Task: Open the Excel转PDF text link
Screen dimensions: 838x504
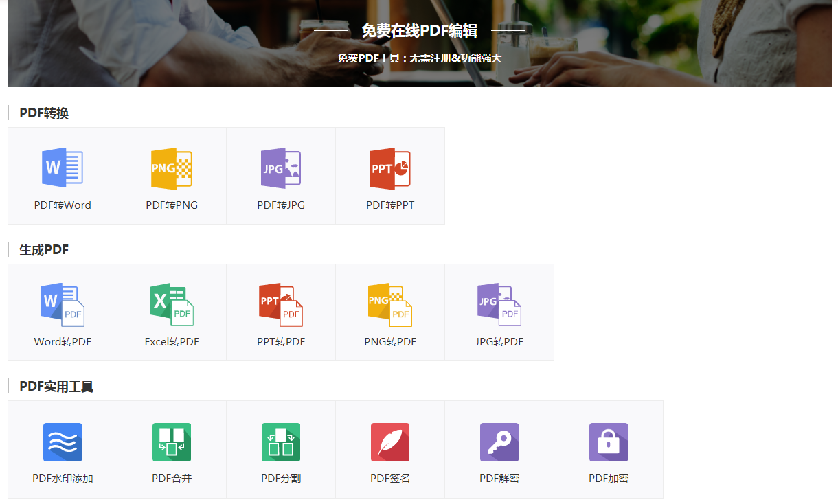Action: 172,341
